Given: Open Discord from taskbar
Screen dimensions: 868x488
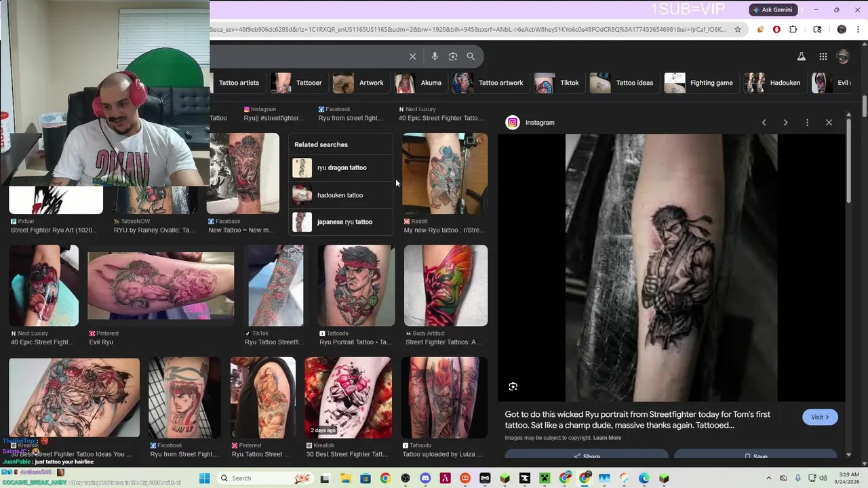Looking at the screenshot, I should (x=425, y=478).
